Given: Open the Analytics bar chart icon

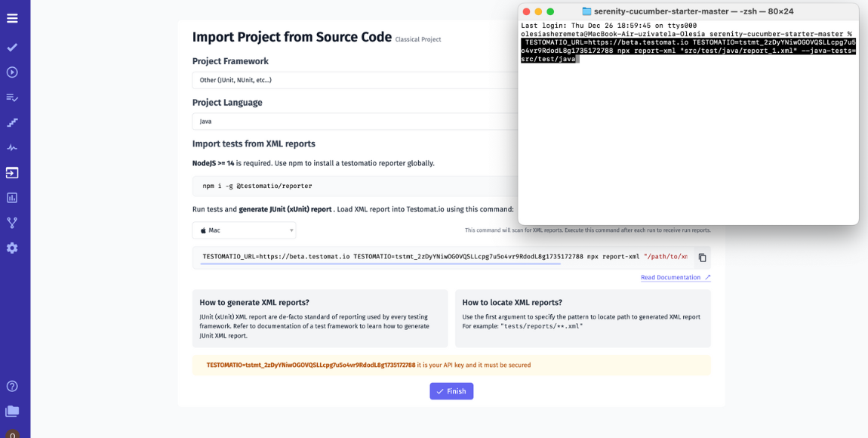Looking at the screenshot, I should pos(11,197).
